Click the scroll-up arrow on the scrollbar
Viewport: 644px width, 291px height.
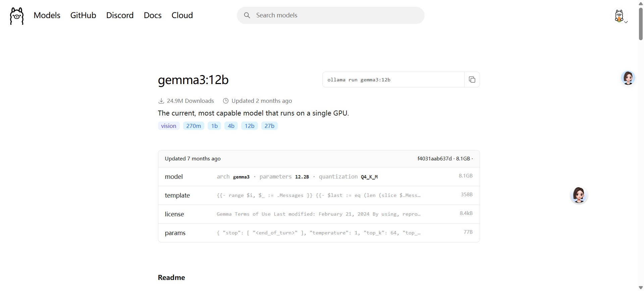(640, 3)
